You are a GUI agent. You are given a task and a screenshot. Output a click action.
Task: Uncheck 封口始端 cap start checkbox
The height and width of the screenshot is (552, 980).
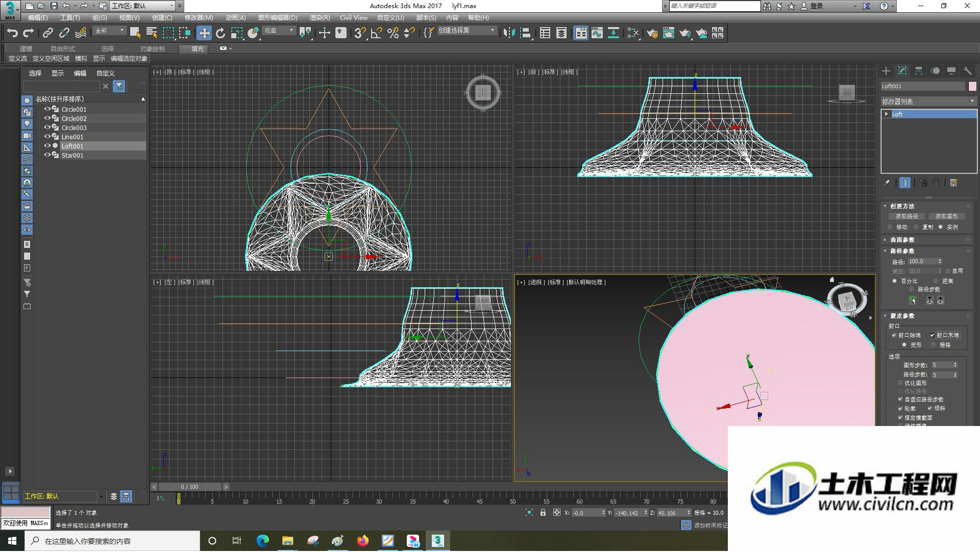894,335
